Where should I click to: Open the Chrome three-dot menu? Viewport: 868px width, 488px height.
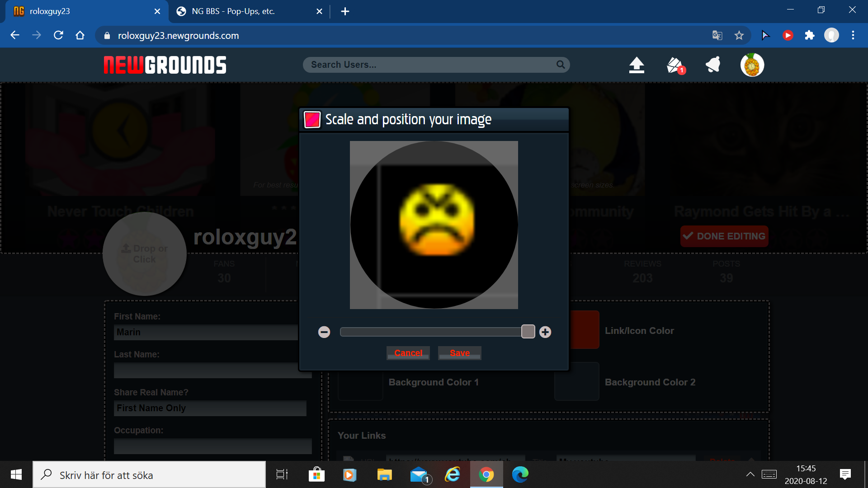click(853, 35)
